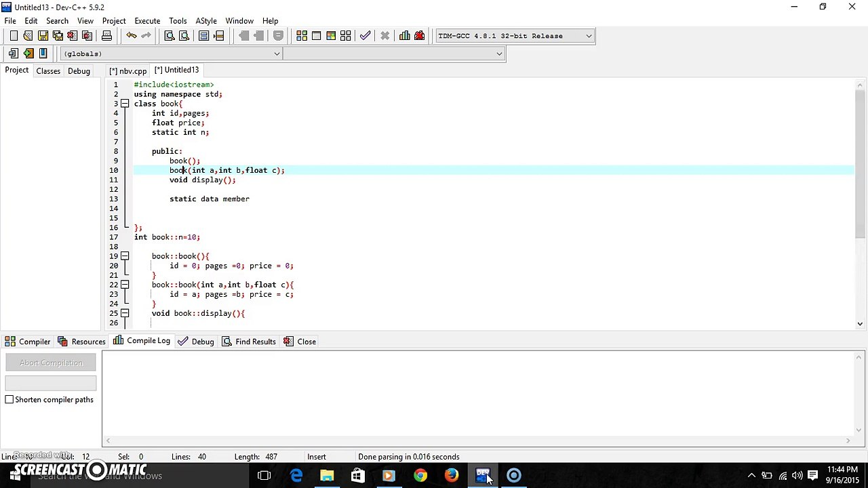Open the bottom panel Debug tab
This screenshot has width=868, height=488.
point(195,342)
